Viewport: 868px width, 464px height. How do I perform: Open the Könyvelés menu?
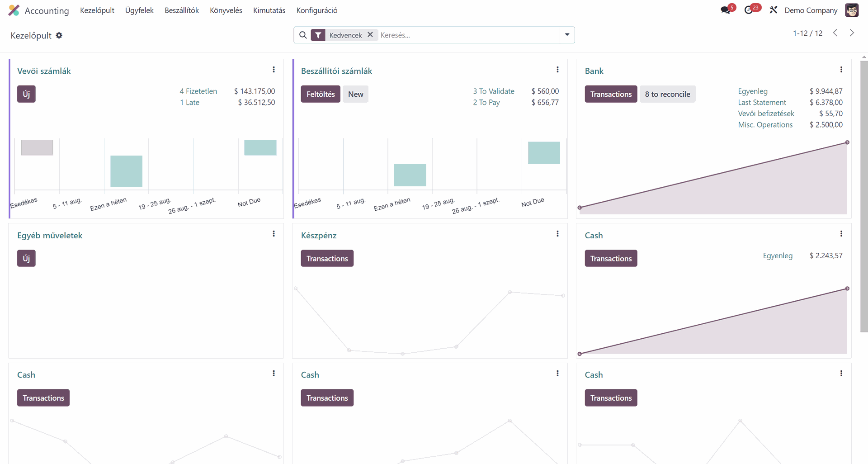[x=226, y=10]
